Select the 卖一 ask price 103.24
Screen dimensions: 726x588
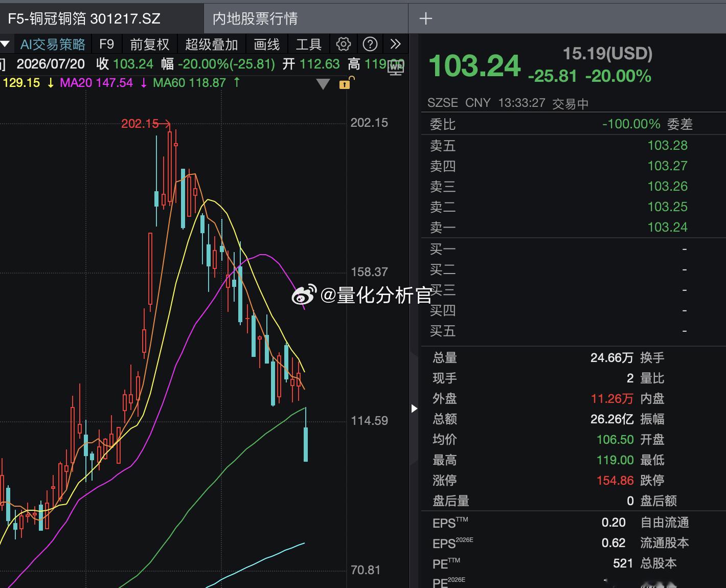tap(667, 227)
